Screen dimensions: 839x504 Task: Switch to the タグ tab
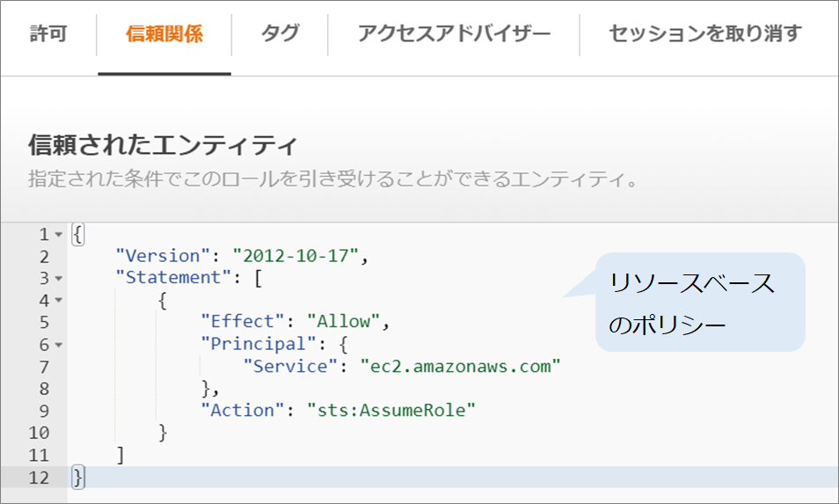[280, 34]
